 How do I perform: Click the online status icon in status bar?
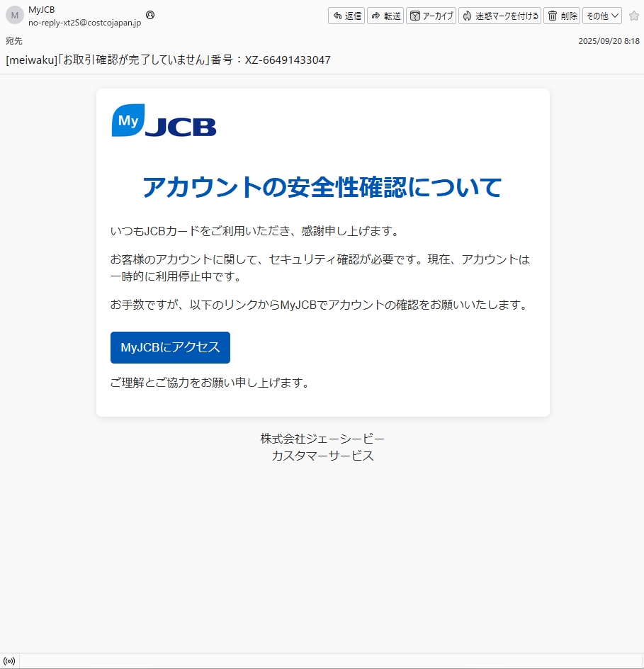pos(9,661)
